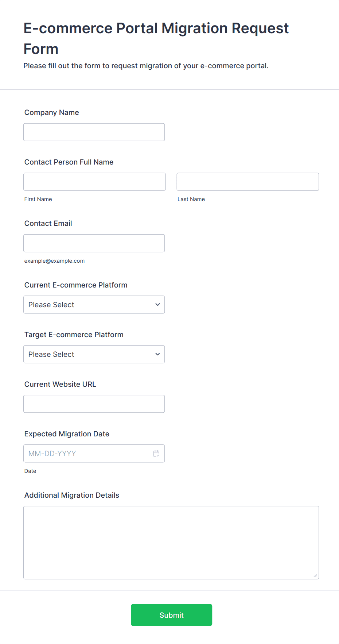The height and width of the screenshot is (644, 339).
Task: Click the Expected Migration Date input
Action: pyautogui.click(x=87, y=454)
